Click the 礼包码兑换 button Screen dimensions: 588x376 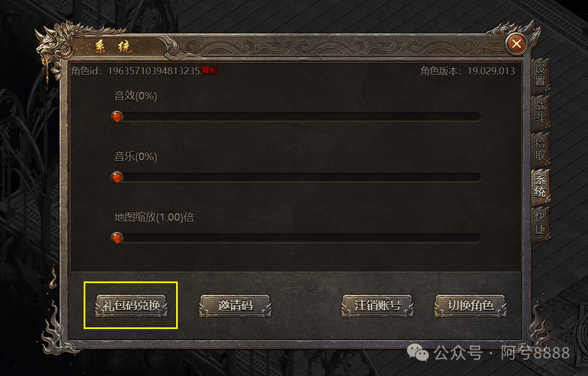click(131, 305)
